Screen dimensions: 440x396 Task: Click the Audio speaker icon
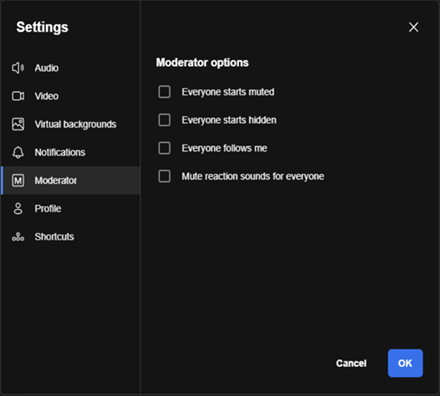pos(18,68)
